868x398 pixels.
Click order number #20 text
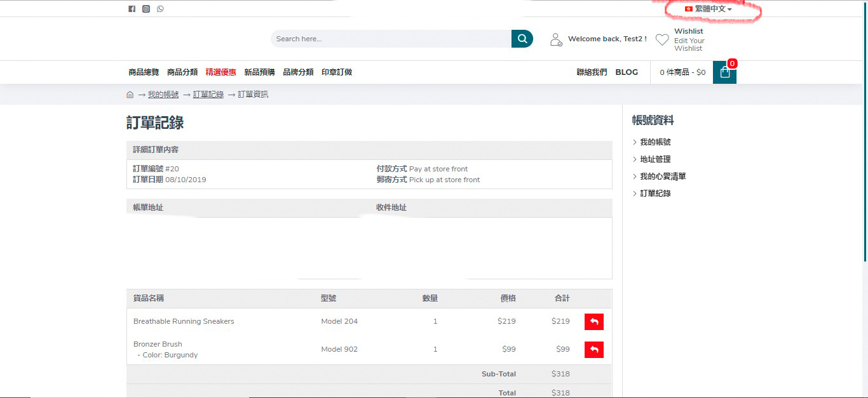click(x=172, y=169)
